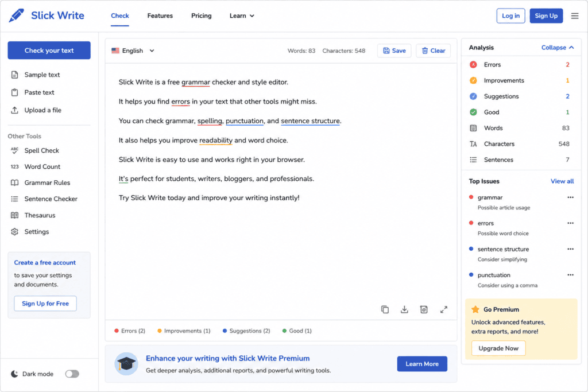Open View all top issues link
Screen dimensions: 588x392
562,181
